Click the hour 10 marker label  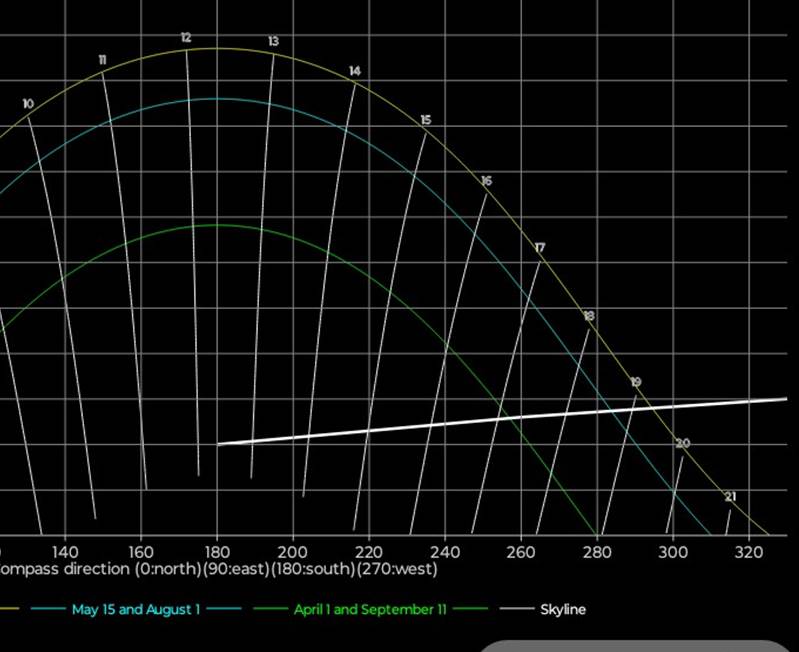28,104
